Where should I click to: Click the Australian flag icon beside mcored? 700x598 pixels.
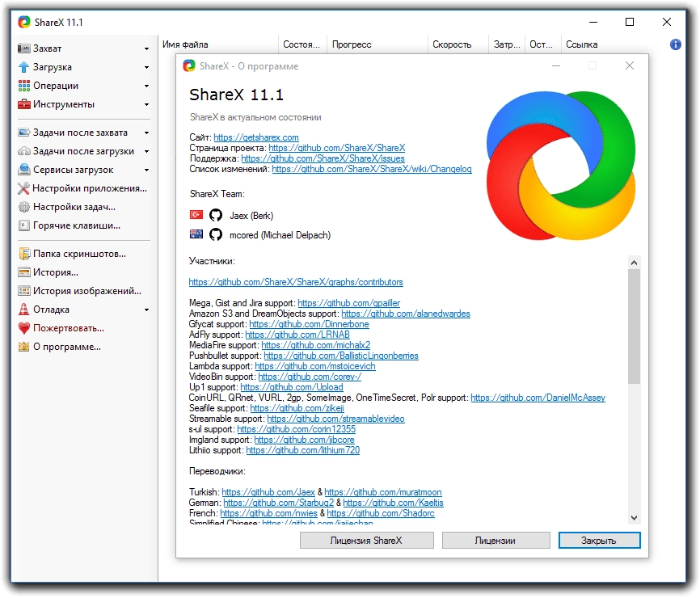pos(196,234)
